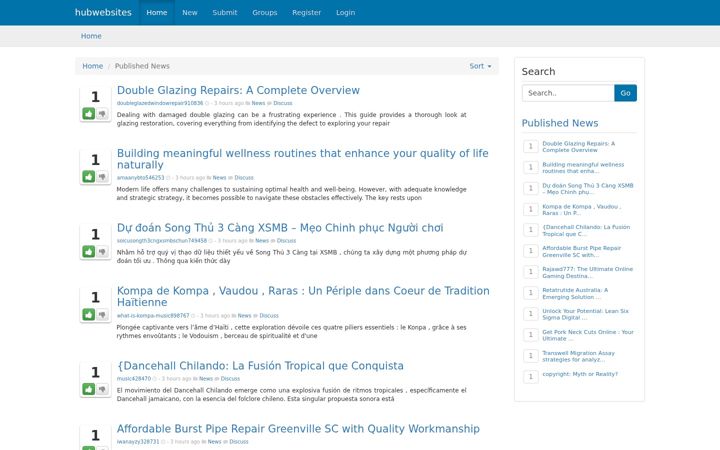Click Discuss under Burst Pipe Repair story
This screenshot has width=720, height=450.
[239, 442]
